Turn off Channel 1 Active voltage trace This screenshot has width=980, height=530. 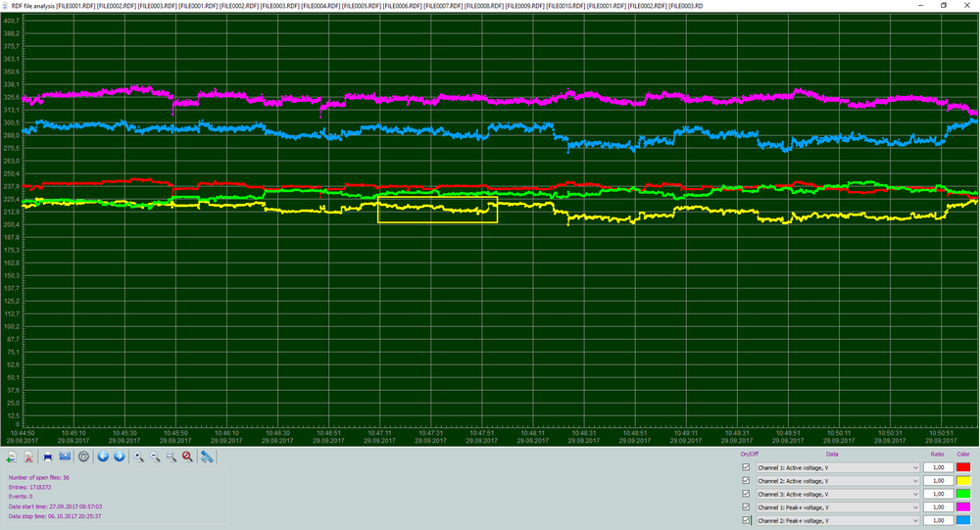[x=746, y=467]
